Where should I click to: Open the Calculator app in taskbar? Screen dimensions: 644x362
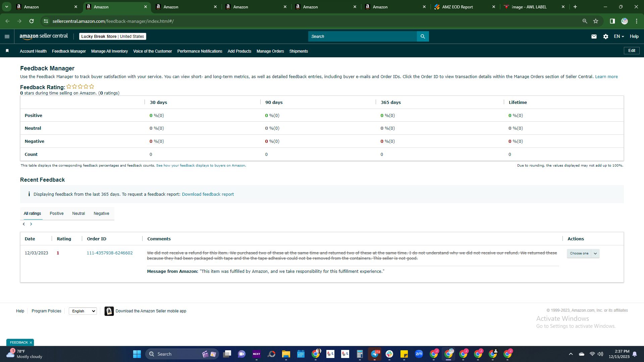point(360,354)
